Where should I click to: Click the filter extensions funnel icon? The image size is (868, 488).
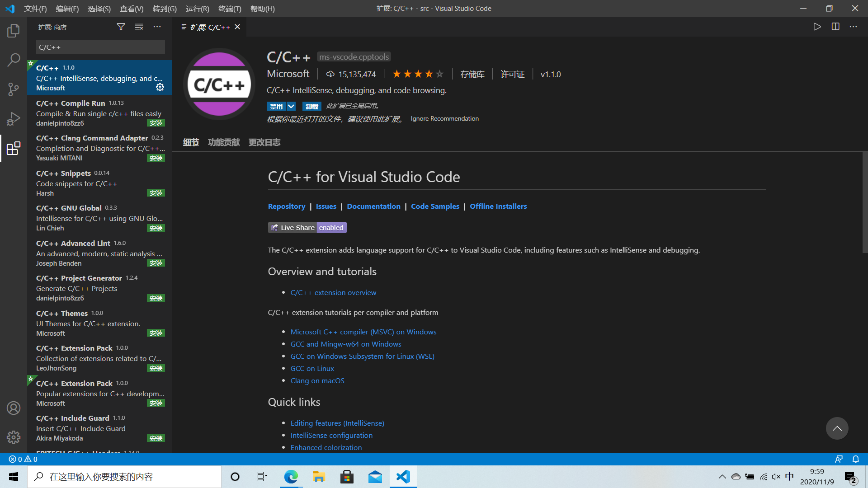(x=121, y=27)
